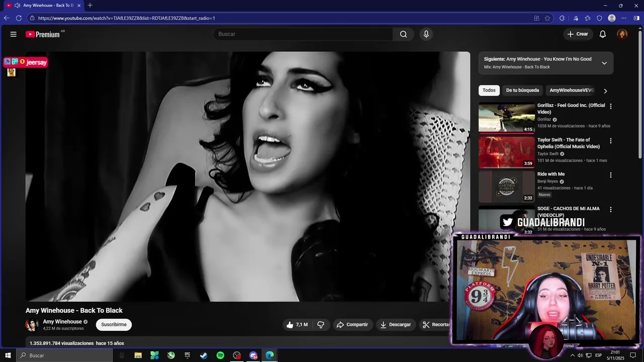Viewport: 644px width, 362px height.
Task: Focus the YouTube Buscar search field
Action: (x=303, y=34)
